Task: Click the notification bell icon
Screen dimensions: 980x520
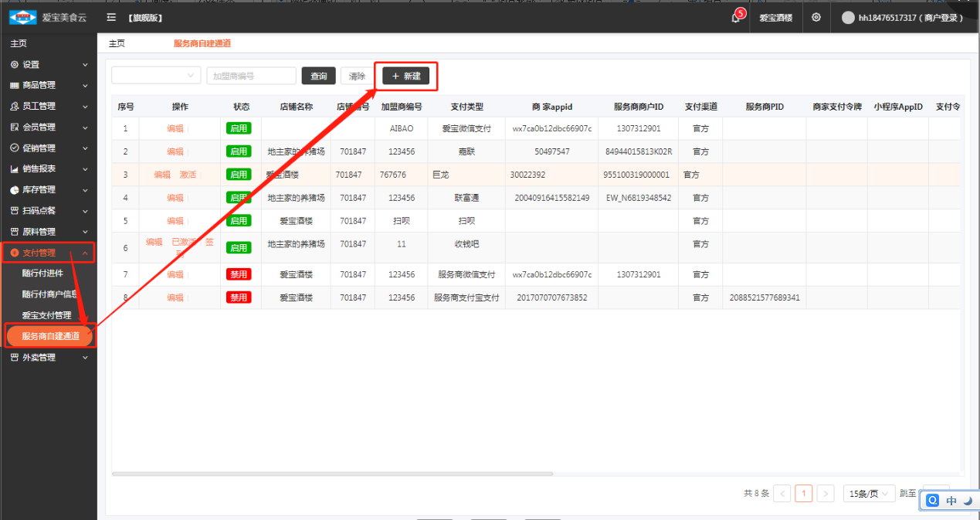Action: [735, 18]
